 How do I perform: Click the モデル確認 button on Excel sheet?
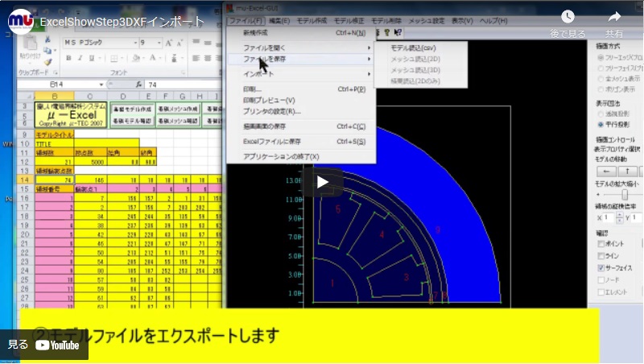(x=132, y=121)
